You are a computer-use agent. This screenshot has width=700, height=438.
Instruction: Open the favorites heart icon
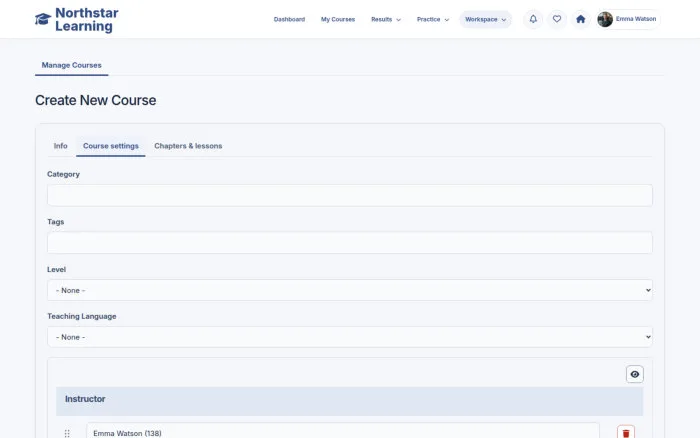pyautogui.click(x=557, y=19)
